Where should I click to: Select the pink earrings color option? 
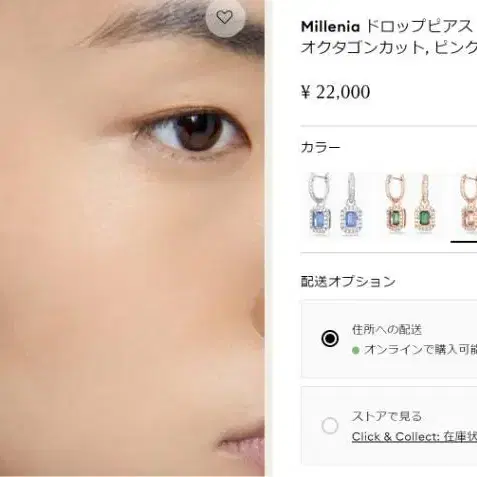click(x=467, y=204)
